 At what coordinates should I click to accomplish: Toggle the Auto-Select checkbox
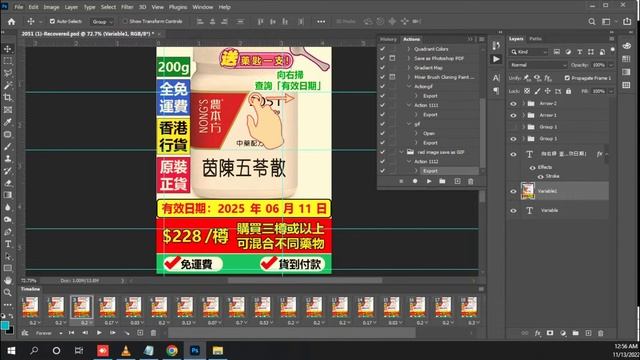pos(52,21)
